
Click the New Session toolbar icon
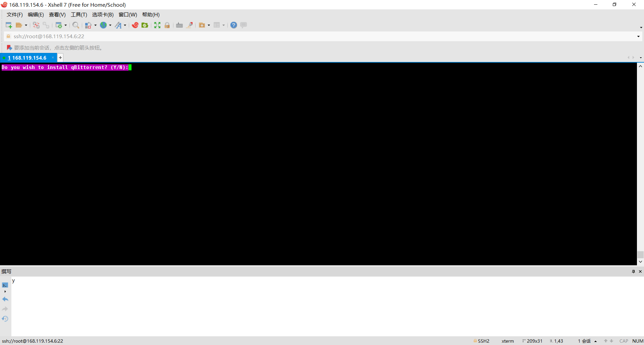tap(9, 25)
